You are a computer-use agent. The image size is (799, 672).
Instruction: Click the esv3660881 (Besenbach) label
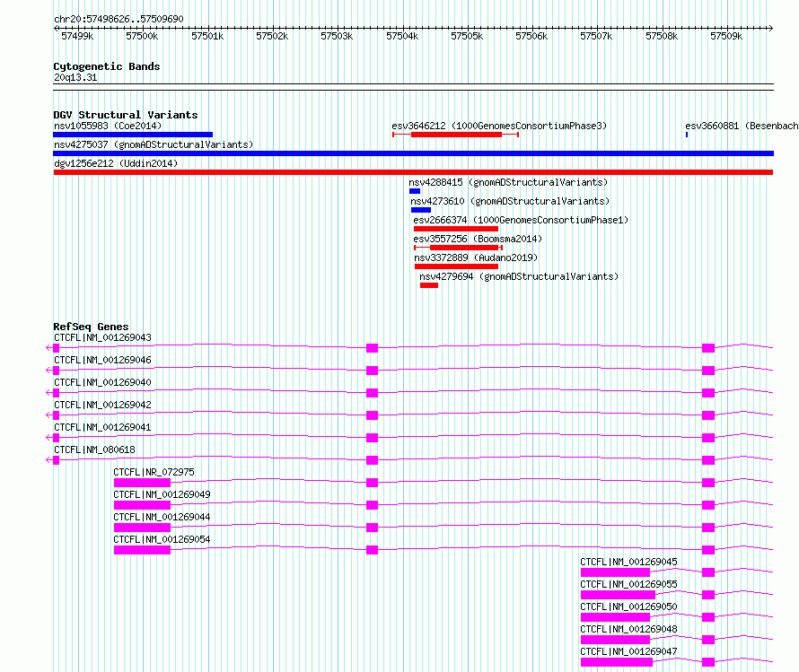[742, 126]
